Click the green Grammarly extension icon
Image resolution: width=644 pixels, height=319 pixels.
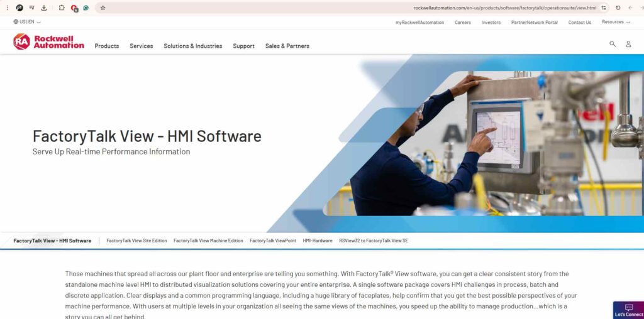click(86, 8)
